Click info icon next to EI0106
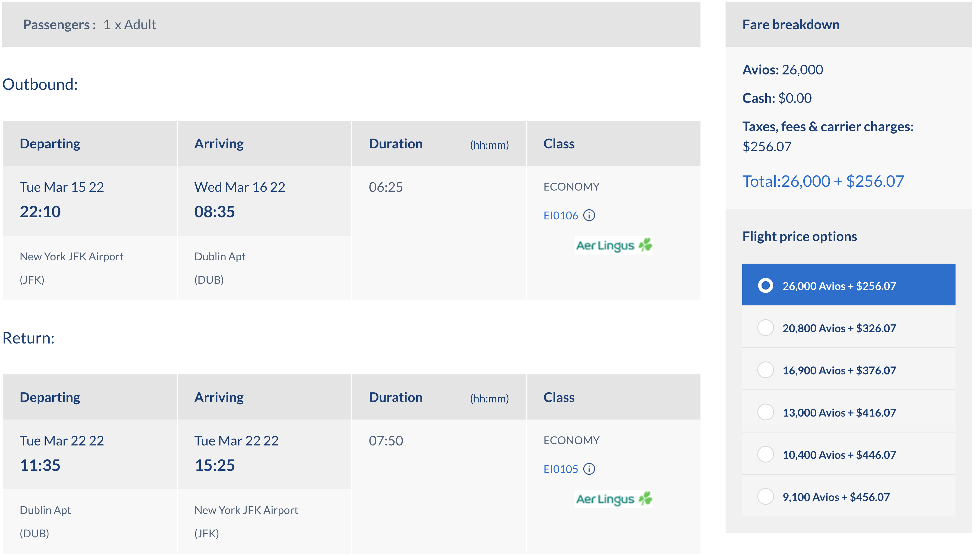 click(589, 215)
